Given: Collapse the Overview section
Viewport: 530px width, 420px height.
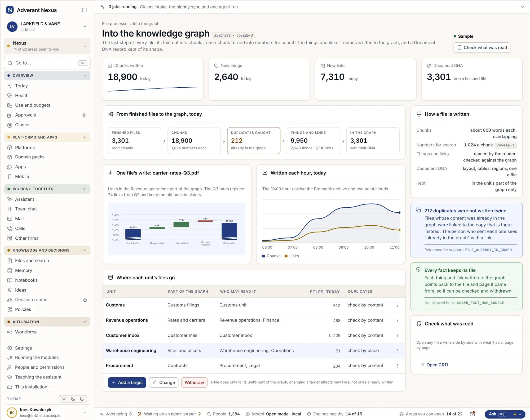Looking at the screenshot, I should (47, 75).
